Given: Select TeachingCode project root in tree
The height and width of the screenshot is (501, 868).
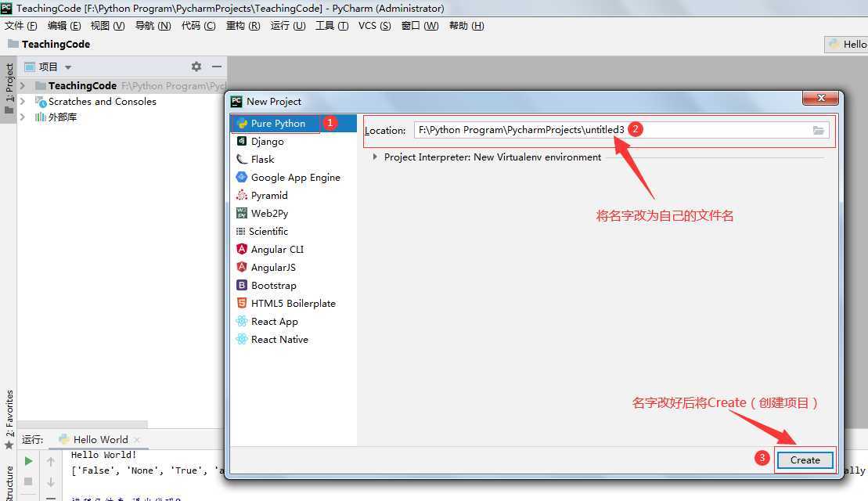Looking at the screenshot, I should [82, 86].
